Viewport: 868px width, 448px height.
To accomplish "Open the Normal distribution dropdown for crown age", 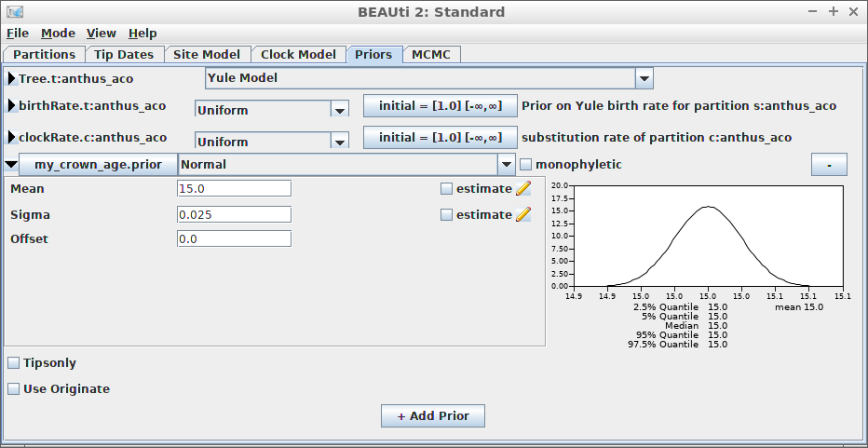I will pos(506,165).
